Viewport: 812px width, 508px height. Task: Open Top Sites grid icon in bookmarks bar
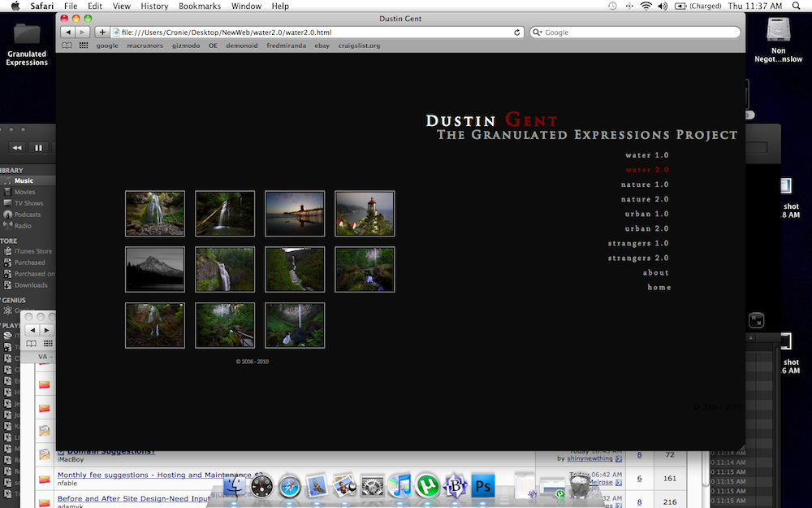84,46
